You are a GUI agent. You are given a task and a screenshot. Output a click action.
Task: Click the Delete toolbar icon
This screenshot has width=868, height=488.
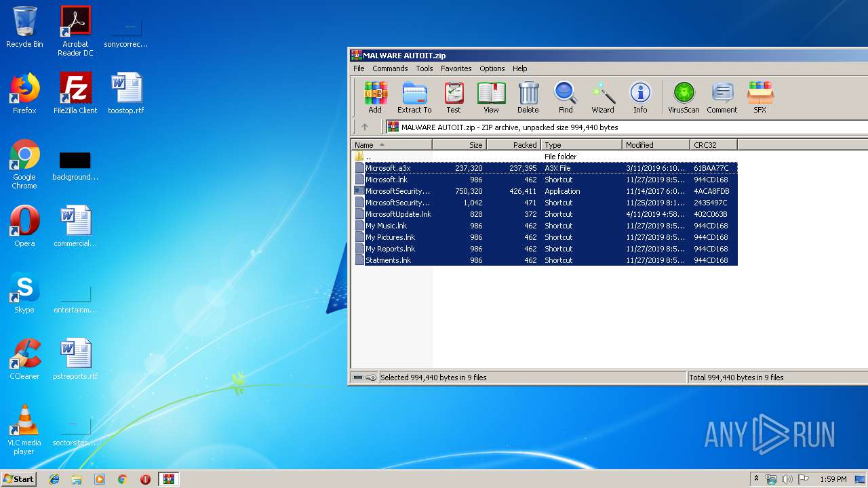point(528,97)
